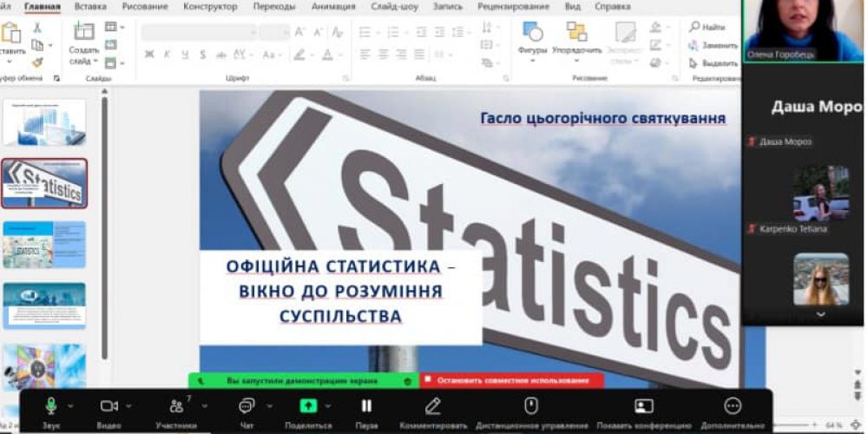Expand the audio options arrow beside Звук
Image resolution: width=868 pixels, height=434 pixels.
click(x=70, y=406)
